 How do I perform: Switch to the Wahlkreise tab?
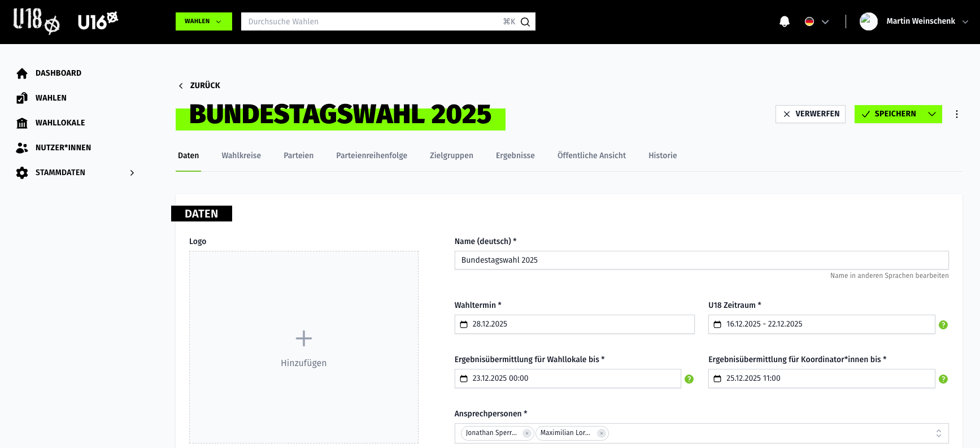[x=241, y=155]
